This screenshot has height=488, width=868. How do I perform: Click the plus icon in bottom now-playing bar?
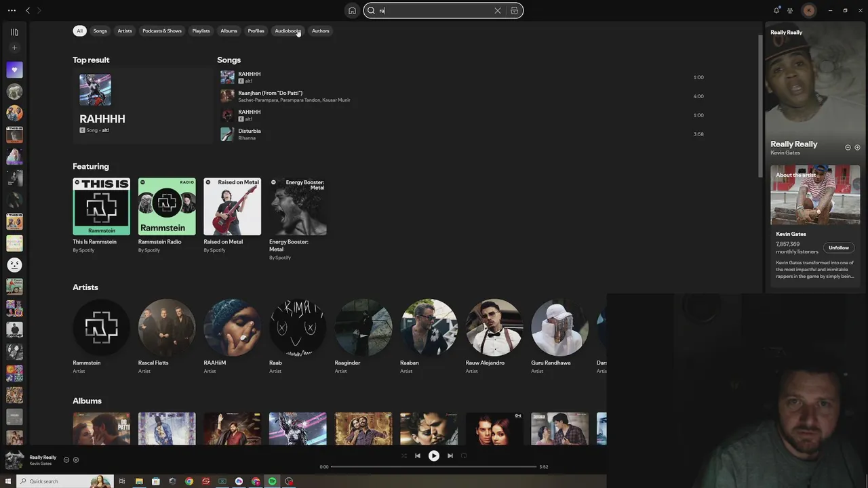[76, 460]
